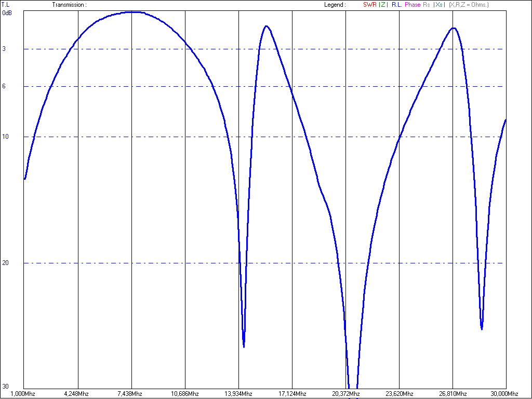The width and height of the screenshot is (532, 399).
Task: Click the T.L axis label
Action: click(x=5, y=5)
